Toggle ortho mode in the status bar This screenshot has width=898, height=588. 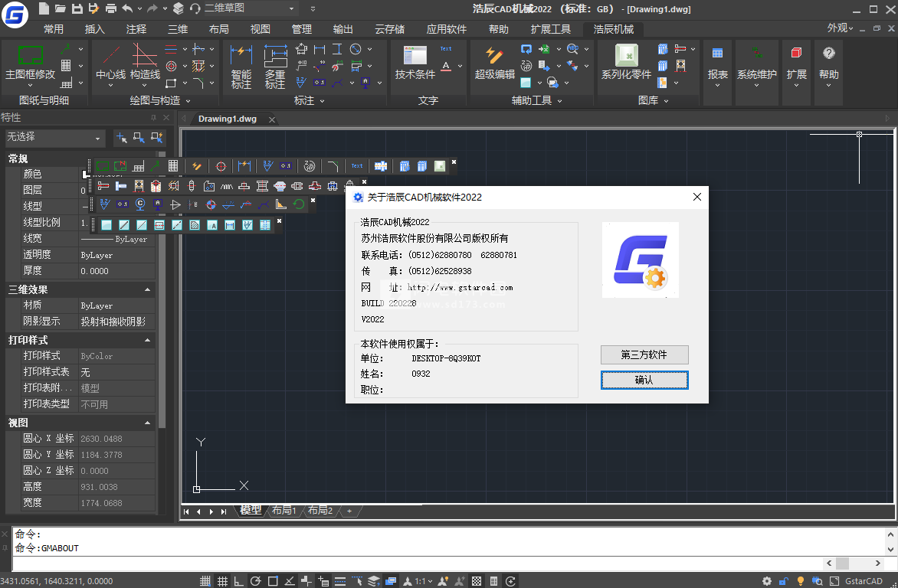click(x=238, y=581)
